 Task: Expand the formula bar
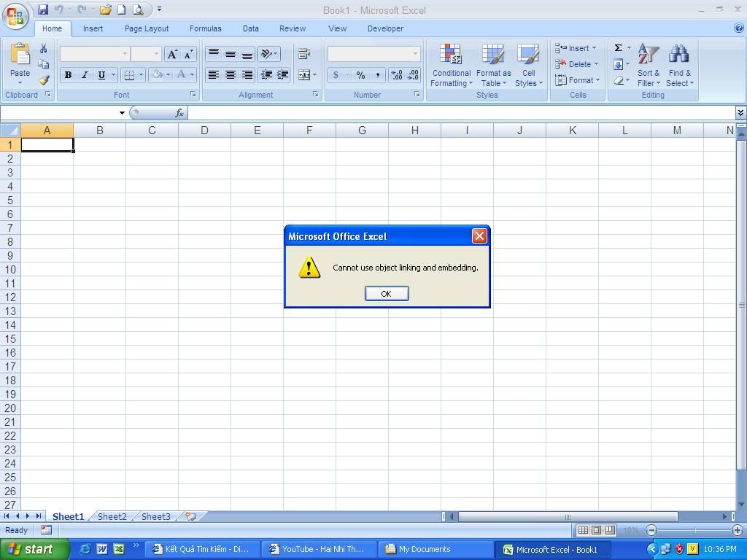point(741,113)
